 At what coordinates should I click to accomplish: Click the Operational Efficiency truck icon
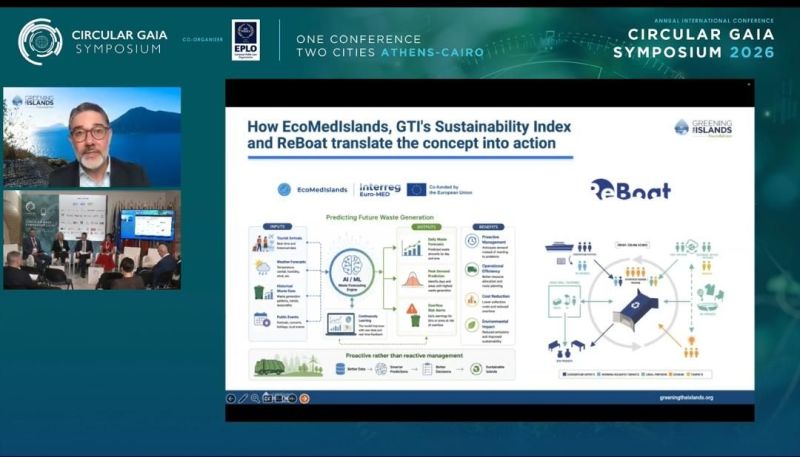(472, 270)
